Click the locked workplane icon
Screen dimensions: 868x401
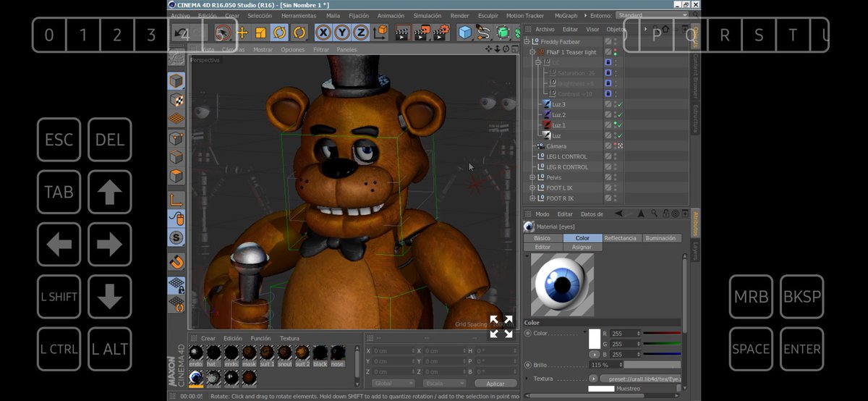coord(176,285)
